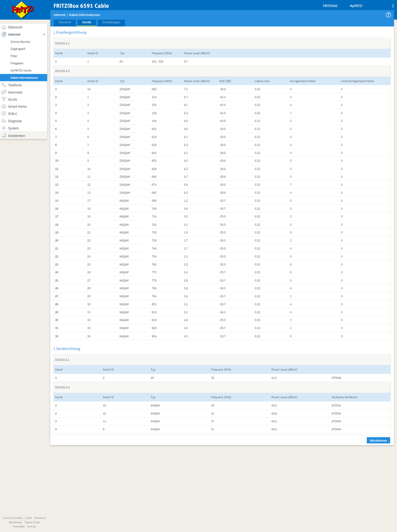The image size is (397, 532).
Task: Click the 'nicht korrigierbare Fehler' column header
Action: point(358,81)
